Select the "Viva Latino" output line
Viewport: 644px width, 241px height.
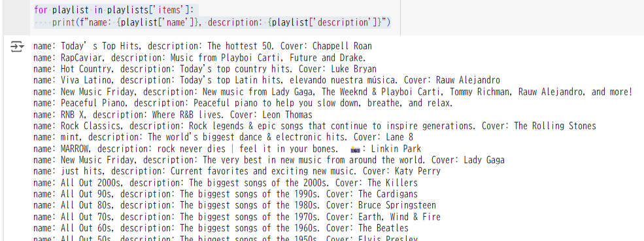click(x=267, y=80)
